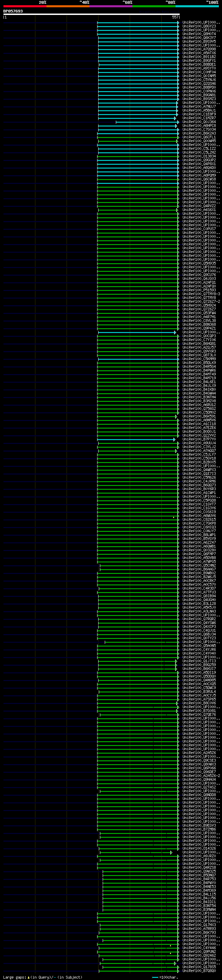Click the =100char. scale legend
Image resolution: width=222 pixels, height=980 pixels.
[x=166, y=977]
